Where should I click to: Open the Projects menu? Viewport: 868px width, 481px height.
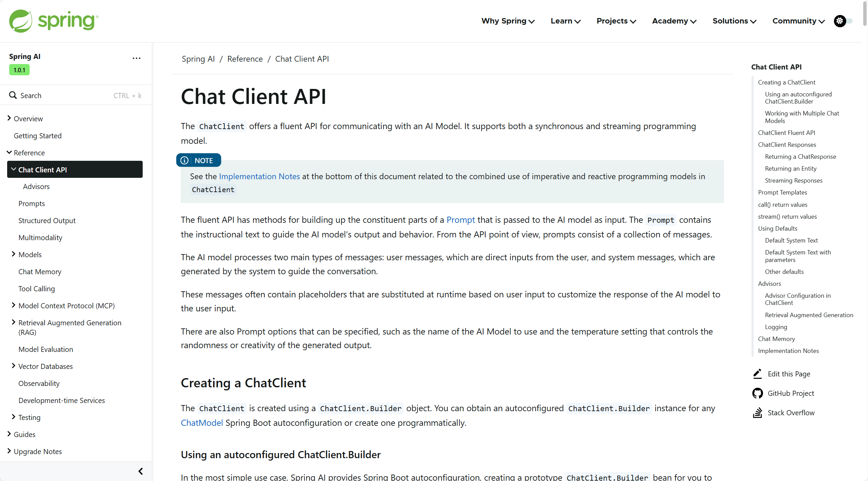click(x=616, y=21)
